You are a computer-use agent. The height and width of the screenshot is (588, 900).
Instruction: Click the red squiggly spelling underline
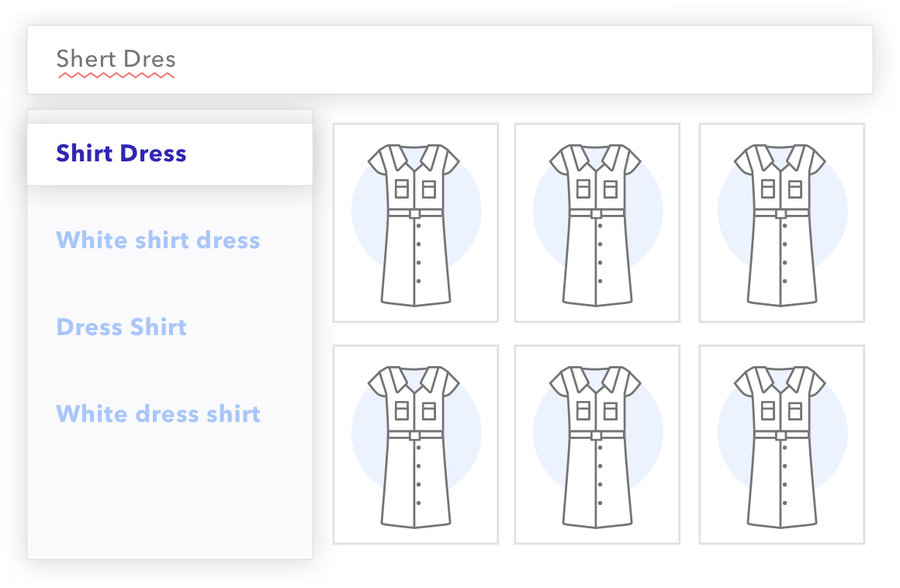pos(116,76)
